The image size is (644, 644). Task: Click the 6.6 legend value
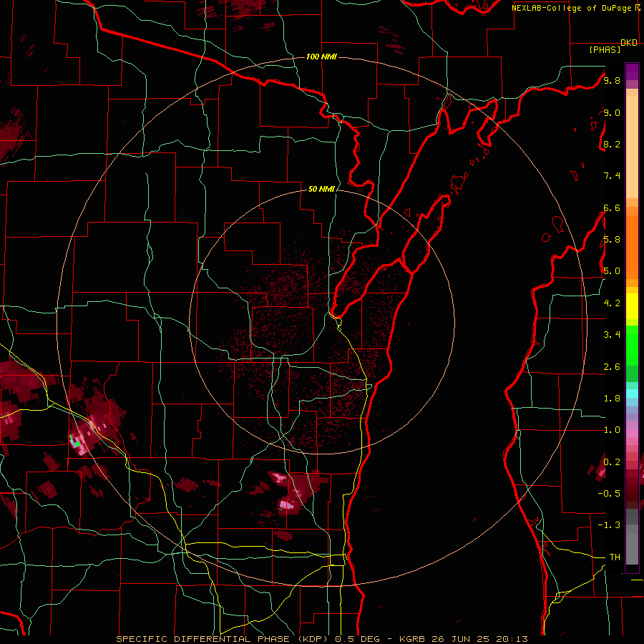point(612,208)
